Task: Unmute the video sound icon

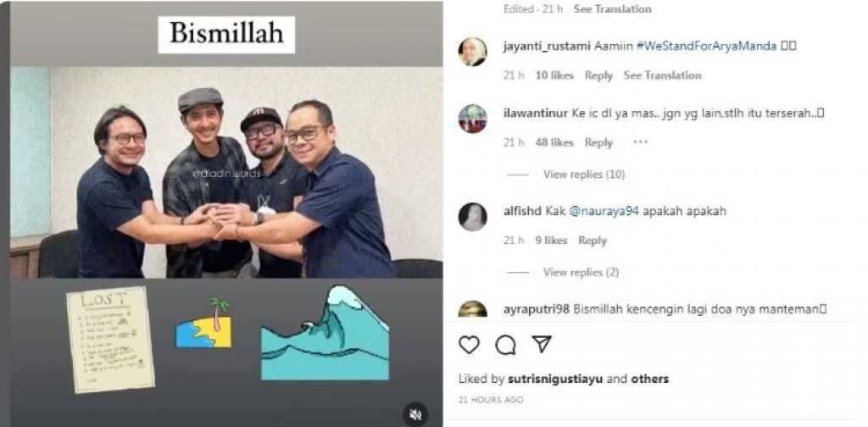Action: tap(415, 414)
